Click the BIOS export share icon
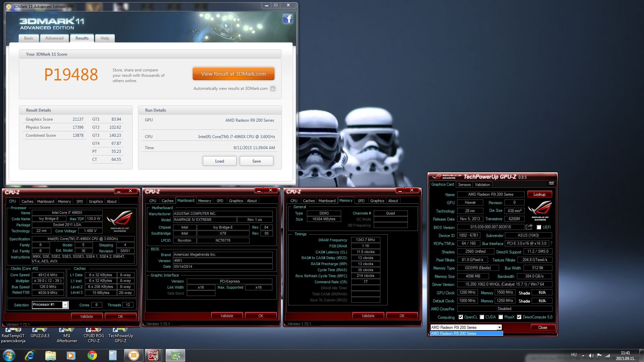Screen dimensions: 644x362 (x=529, y=227)
